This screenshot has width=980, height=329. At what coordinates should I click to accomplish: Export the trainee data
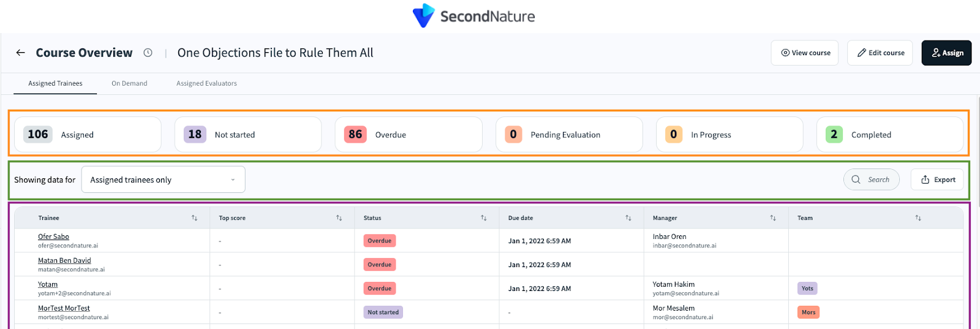click(937, 180)
